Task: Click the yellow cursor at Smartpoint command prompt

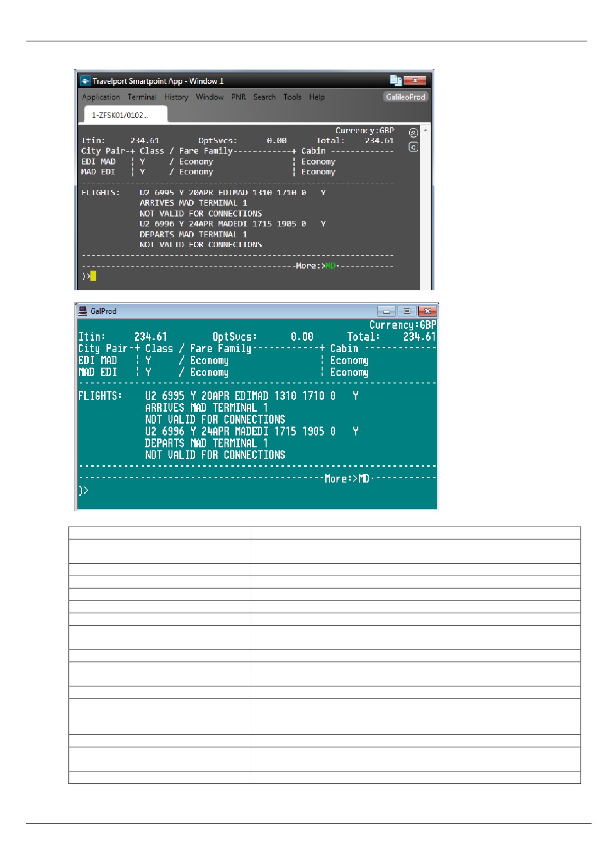Action: tap(93, 276)
